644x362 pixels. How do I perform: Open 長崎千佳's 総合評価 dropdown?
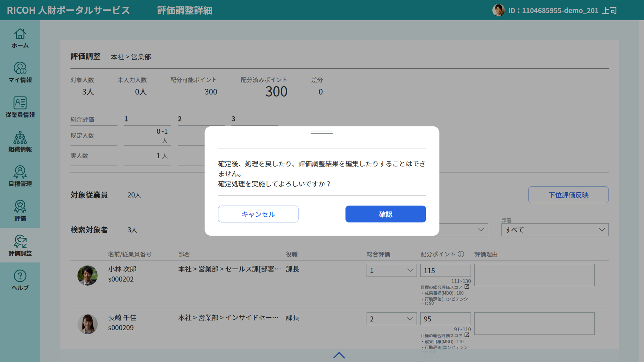tap(391, 319)
